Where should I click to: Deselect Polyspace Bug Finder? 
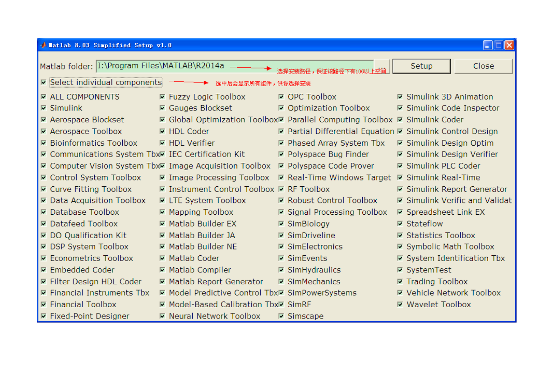[282, 154]
